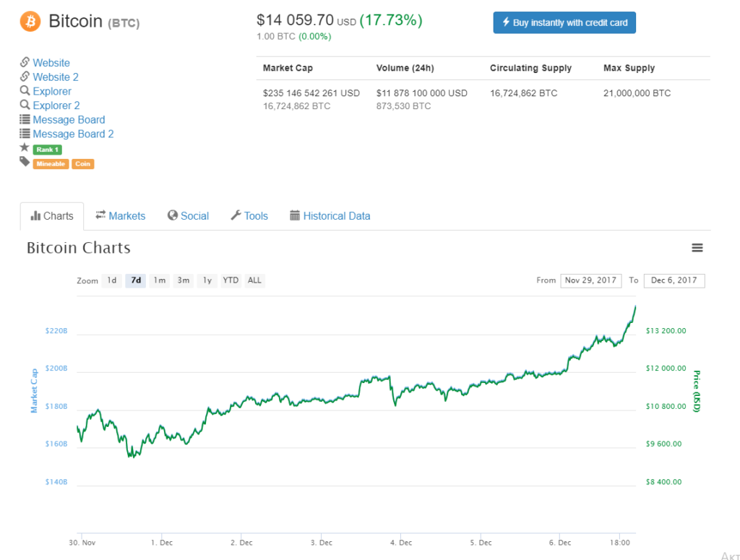Click the Max Supply column header

coord(629,68)
